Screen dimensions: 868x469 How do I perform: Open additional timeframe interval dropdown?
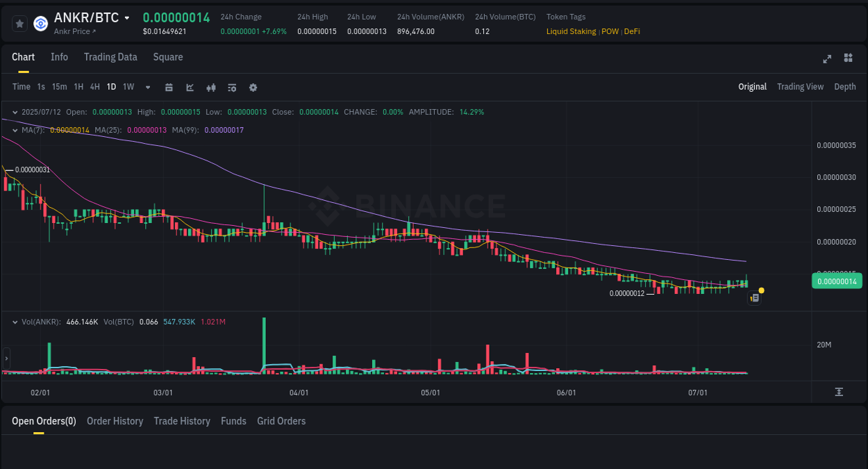[147, 87]
